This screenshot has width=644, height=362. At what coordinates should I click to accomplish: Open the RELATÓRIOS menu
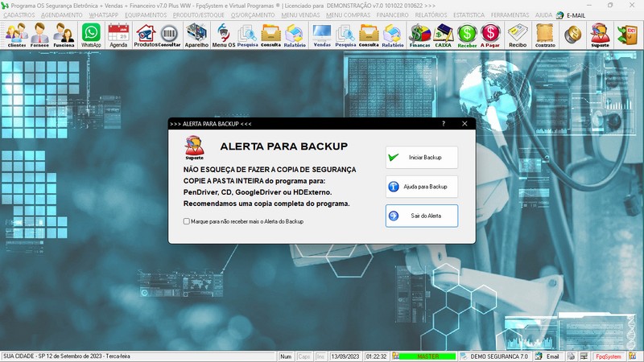pyautogui.click(x=431, y=14)
